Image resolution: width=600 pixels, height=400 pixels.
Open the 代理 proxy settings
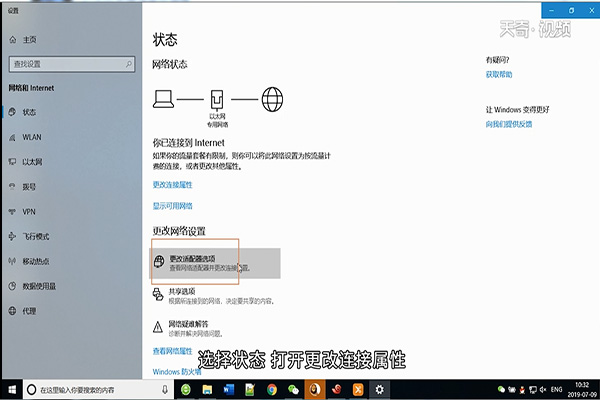(x=28, y=311)
